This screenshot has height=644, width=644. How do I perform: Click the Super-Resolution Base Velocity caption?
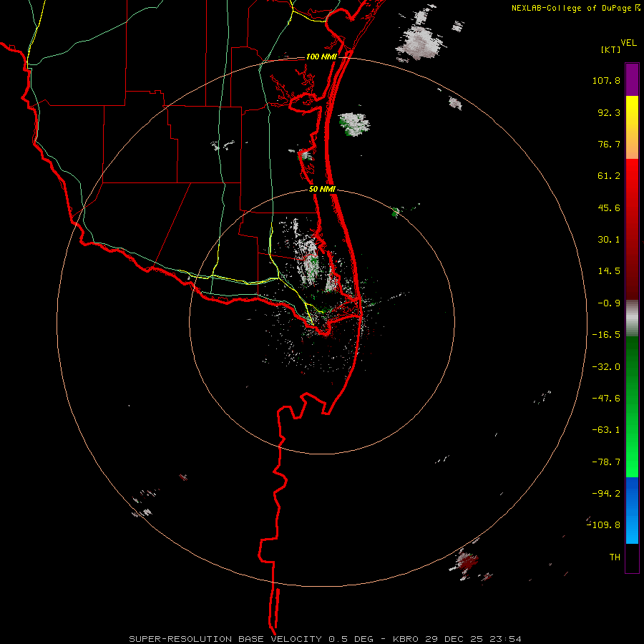click(326, 639)
